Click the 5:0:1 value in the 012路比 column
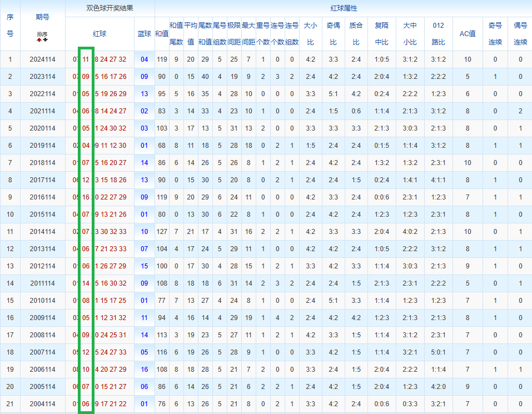Image resolution: width=532 pixels, height=414 pixels. (438, 352)
